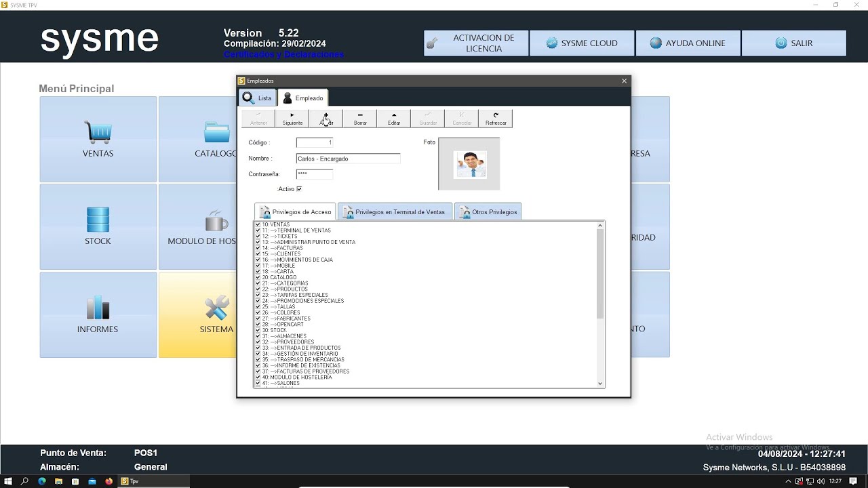Click the employee photo thumbnail
Viewport: 868px width, 488px height.
pos(469,164)
